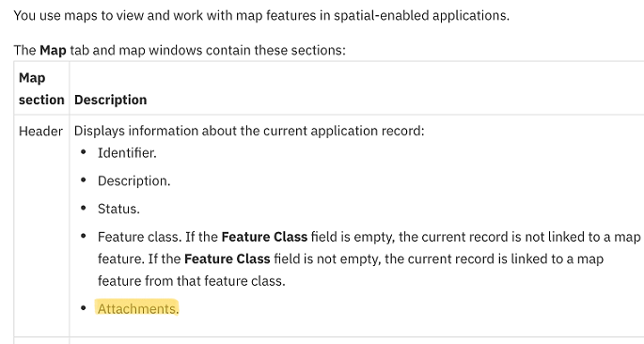Click the 'spatial-enabled applications' phrase
Viewport: 644px width, 344px height.
coord(421,16)
